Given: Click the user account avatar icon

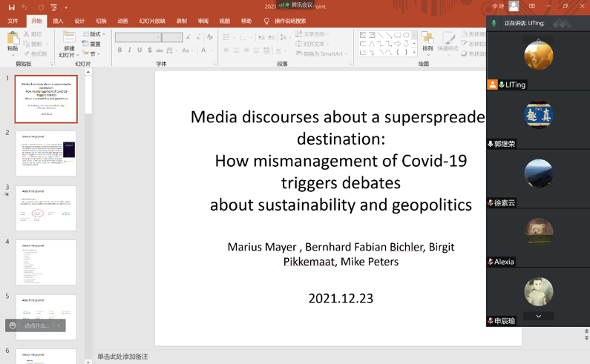Looking at the screenshot, I should click(514, 7).
